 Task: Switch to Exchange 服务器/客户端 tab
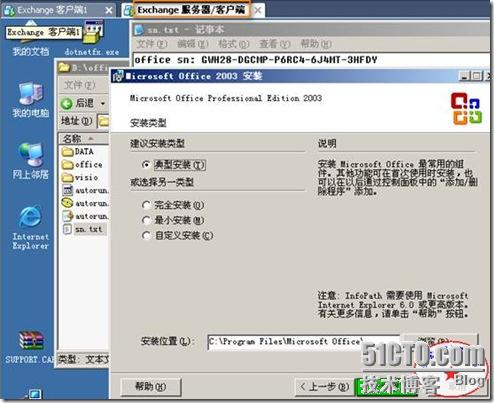pos(192,10)
